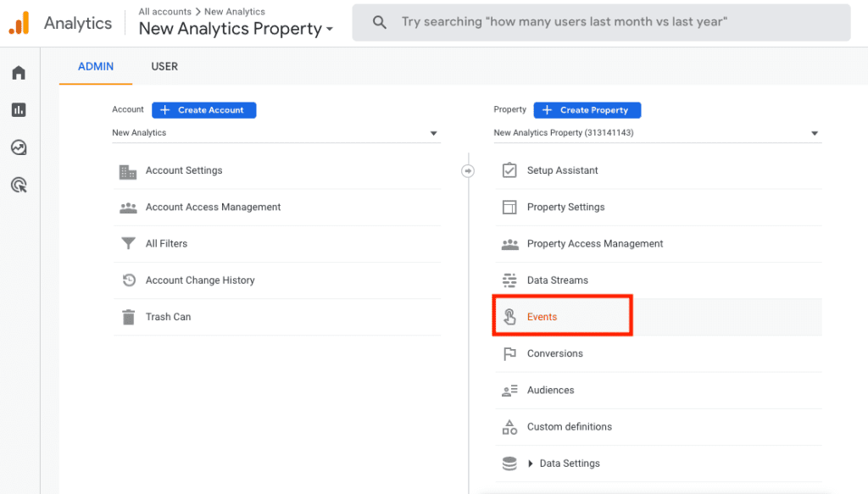Open Explore icon in left sidebar
This screenshot has width=868, height=494.
point(19,147)
